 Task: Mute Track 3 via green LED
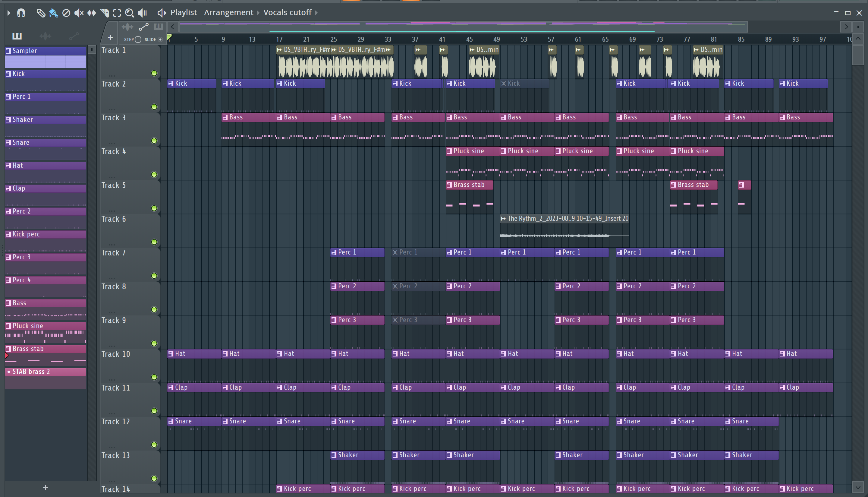[154, 141]
